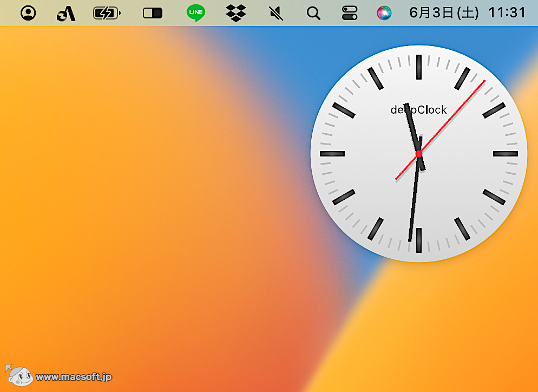The height and width of the screenshot is (392, 538).
Task: Activate Siri from the menu bar
Action: [x=385, y=13]
